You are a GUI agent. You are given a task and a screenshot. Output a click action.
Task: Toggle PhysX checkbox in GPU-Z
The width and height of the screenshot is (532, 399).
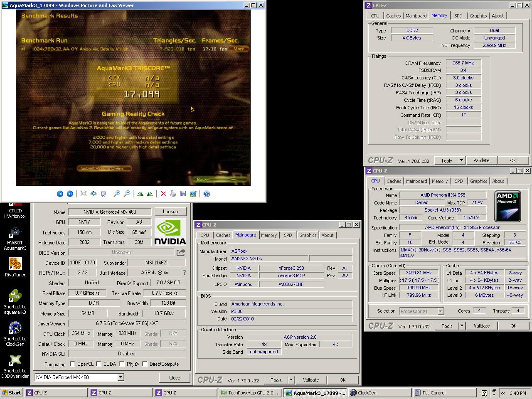(x=122, y=364)
